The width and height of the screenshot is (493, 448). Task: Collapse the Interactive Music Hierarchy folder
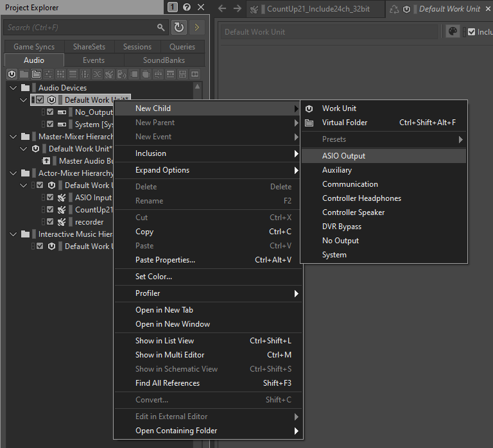coord(13,234)
